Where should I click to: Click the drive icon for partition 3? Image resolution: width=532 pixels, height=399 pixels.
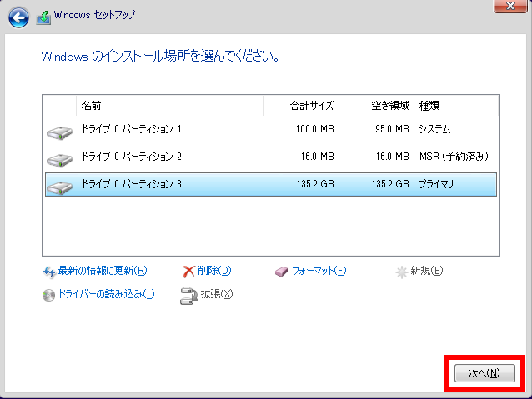pos(59,186)
